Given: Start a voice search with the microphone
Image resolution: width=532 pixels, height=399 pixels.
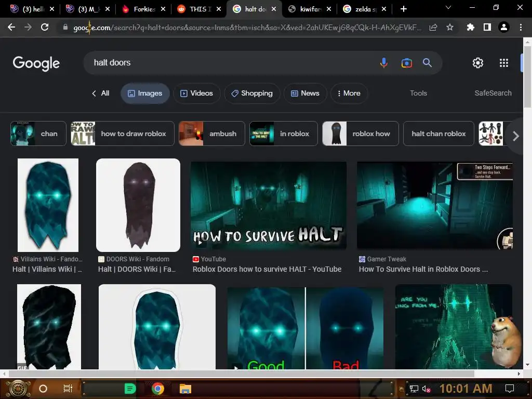Looking at the screenshot, I should (384, 63).
